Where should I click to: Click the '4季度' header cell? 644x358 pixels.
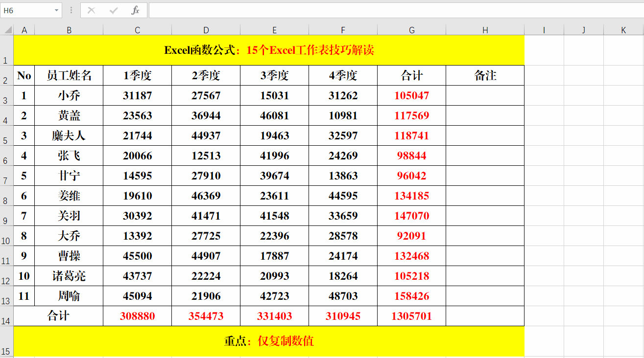coord(343,76)
